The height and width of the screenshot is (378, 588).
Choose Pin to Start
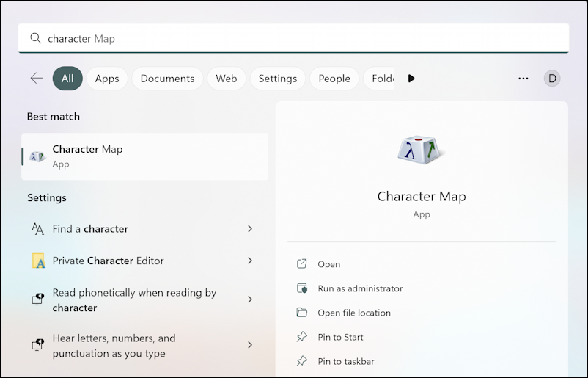[x=340, y=337]
